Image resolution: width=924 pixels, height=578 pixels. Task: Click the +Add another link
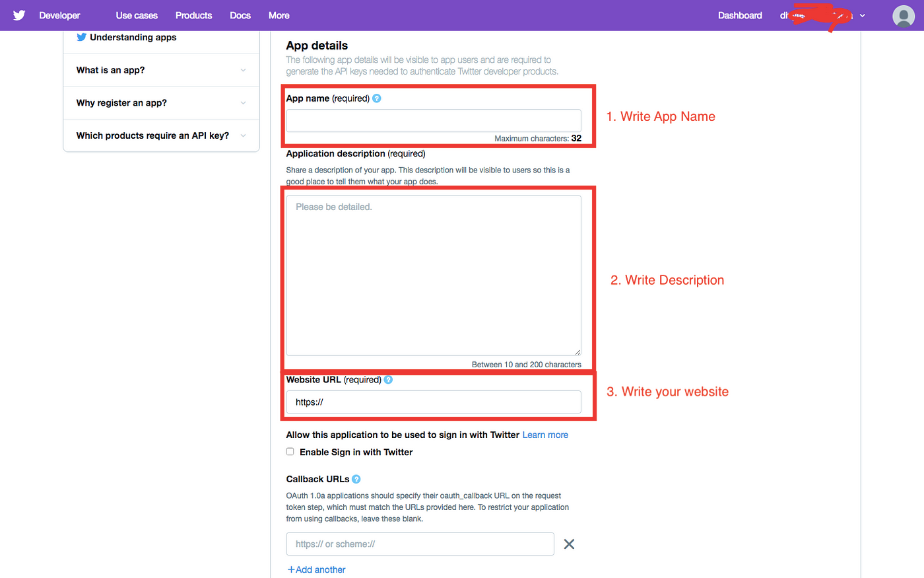click(x=317, y=569)
